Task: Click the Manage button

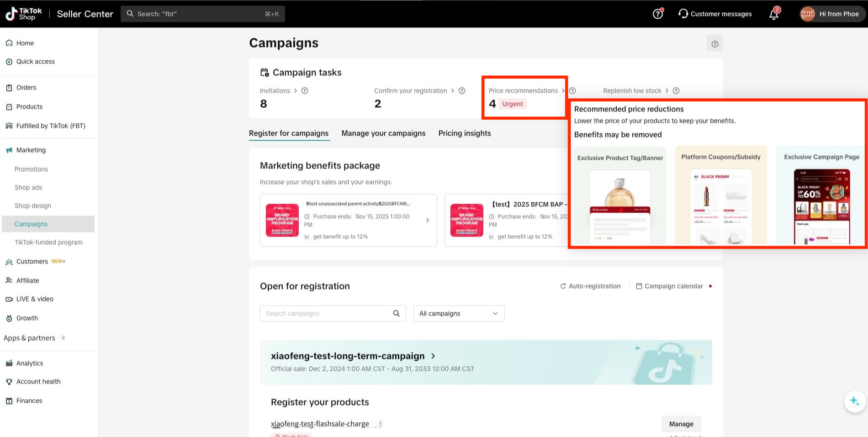Action: pyautogui.click(x=681, y=424)
